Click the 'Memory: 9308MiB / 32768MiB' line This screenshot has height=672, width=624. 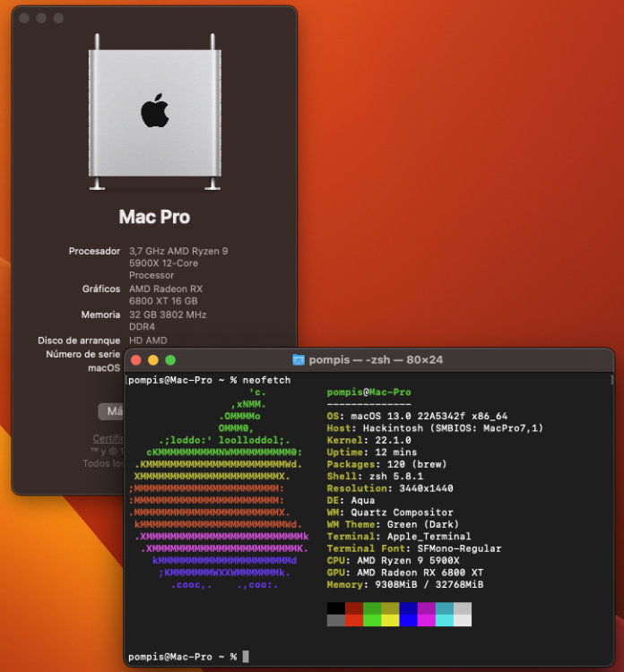click(x=405, y=584)
